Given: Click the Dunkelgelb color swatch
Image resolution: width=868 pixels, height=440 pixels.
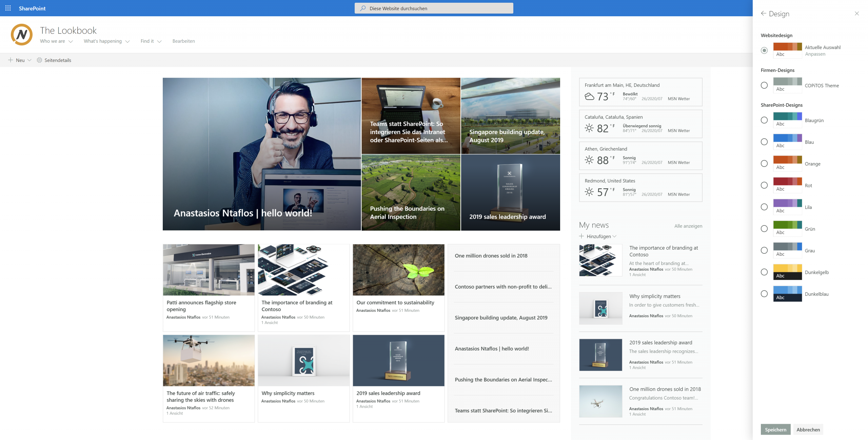Looking at the screenshot, I should coord(787,270).
